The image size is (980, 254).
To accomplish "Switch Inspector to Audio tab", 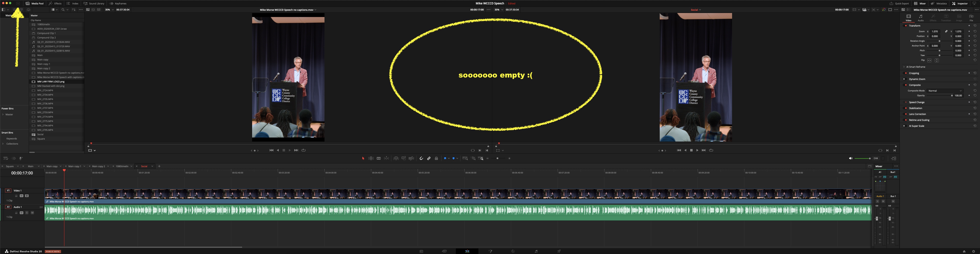I will click(921, 18).
